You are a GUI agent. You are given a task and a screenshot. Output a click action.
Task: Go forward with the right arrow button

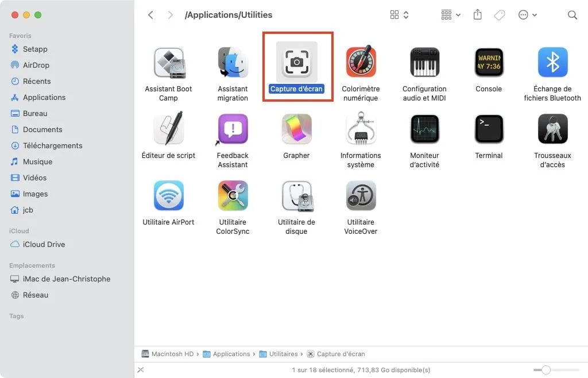[x=170, y=15]
